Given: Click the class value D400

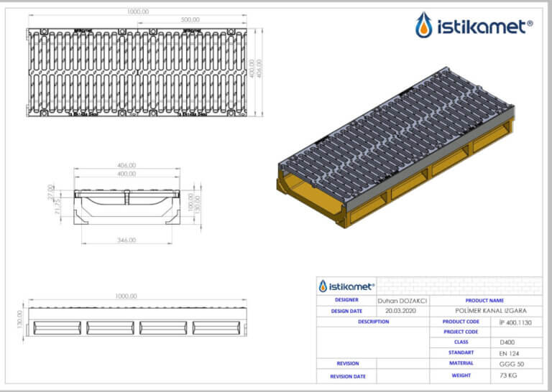Looking at the screenshot, I should click(x=515, y=342).
